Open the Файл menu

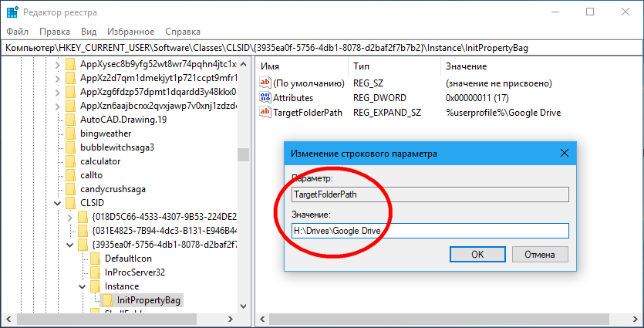[x=18, y=32]
